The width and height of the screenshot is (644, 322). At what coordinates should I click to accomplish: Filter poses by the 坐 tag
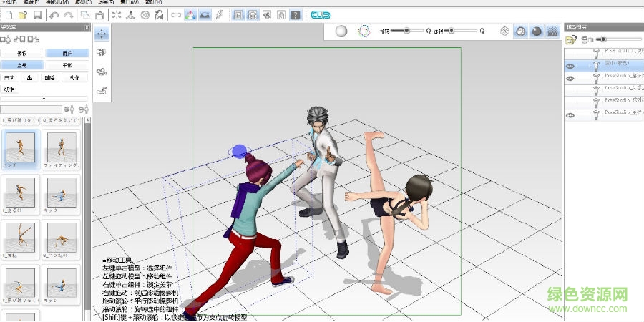click(29, 77)
